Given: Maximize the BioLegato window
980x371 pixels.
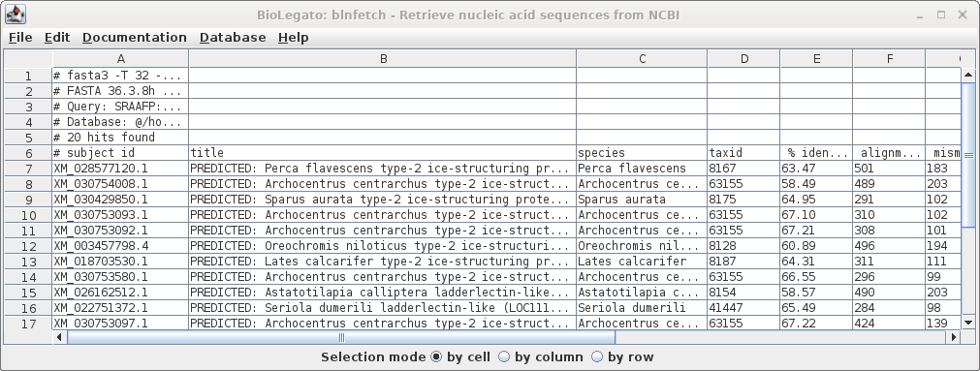Looking at the screenshot, I should pyautogui.click(x=941, y=15).
